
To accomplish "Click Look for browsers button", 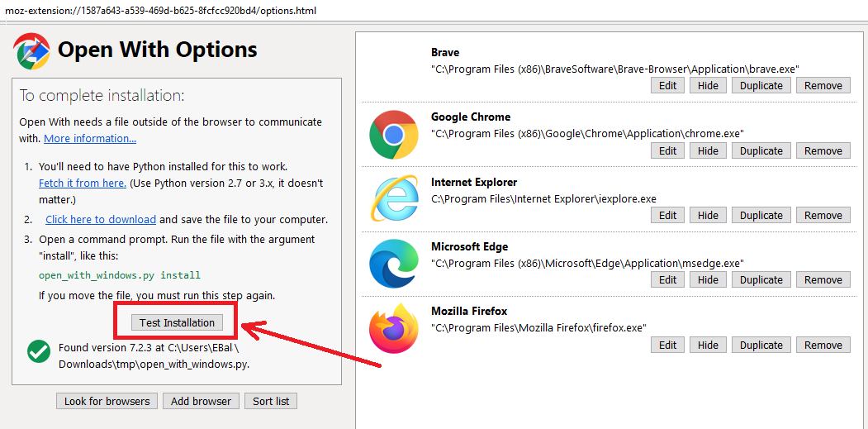I will pos(107,401).
